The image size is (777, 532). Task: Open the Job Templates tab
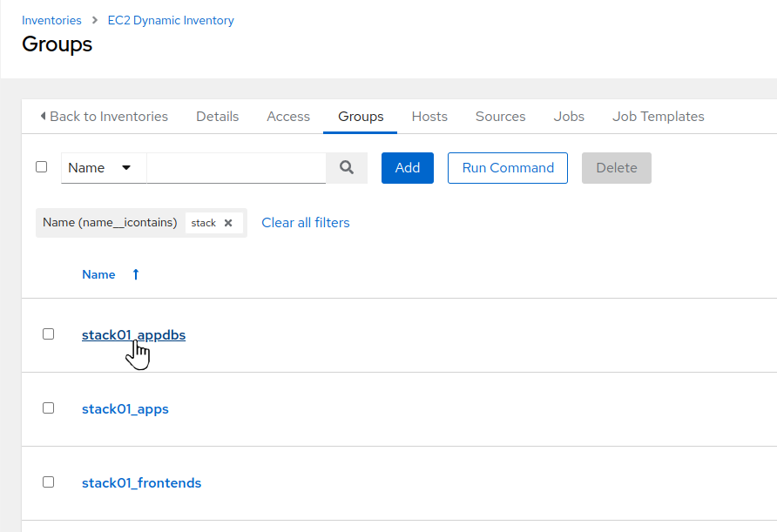click(658, 117)
